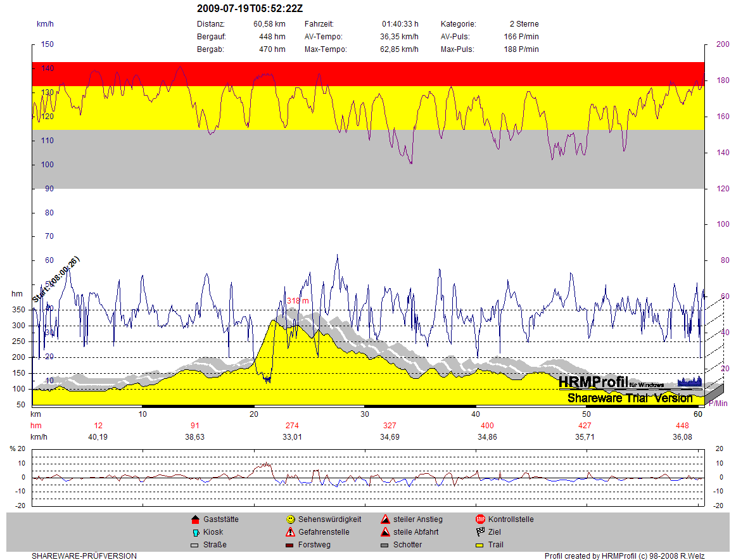Image resolution: width=736 pixels, height=560 pixels.
Task: Click the Max-Puls 188 P/min value
Action: pyautogui.click(x=521, y=49)
